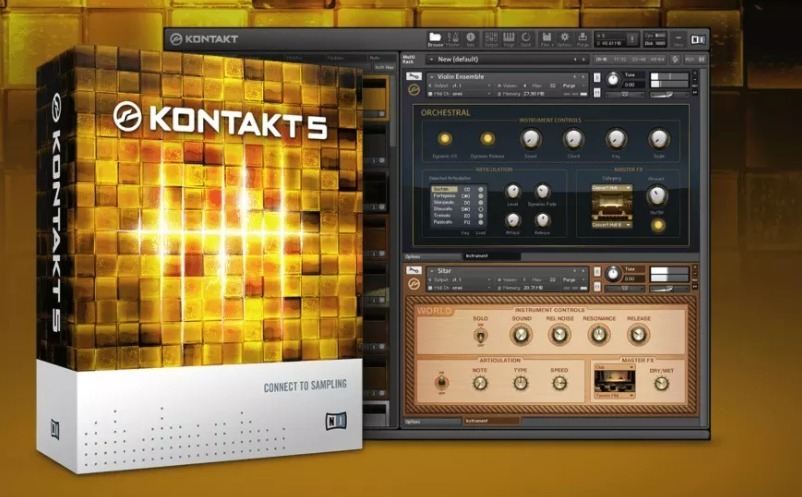This screenshot has height=497, width=802.
Task: Toggle the Dynamic Release light
Action: point(487,139)
